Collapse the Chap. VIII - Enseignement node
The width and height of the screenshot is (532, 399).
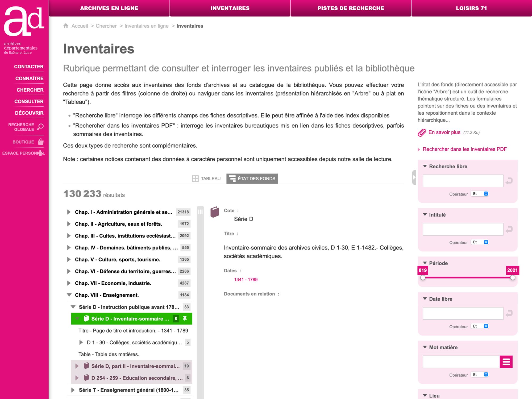(x=69, y=295)
